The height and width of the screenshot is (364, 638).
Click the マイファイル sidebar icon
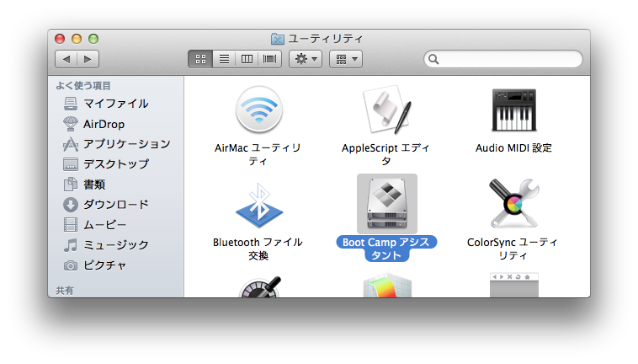pyautogui.click(x=70, y=104)
